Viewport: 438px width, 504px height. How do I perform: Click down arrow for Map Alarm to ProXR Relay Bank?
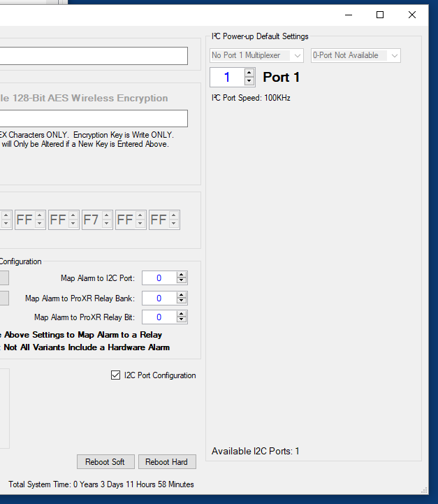[182, 301]
